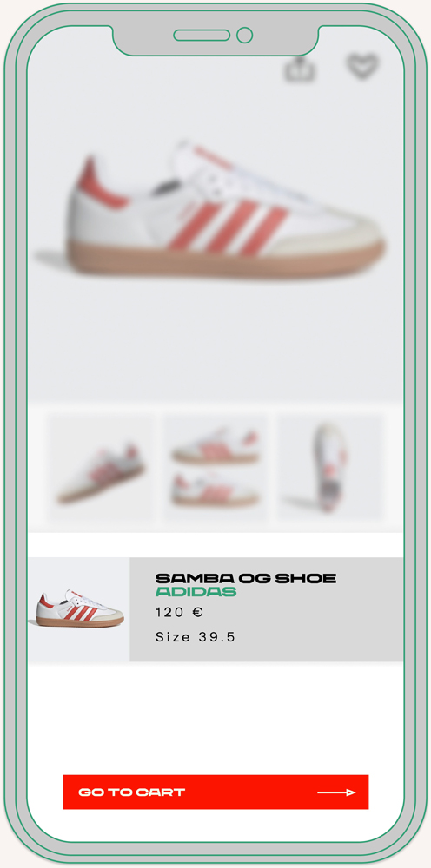Tap the speaker grille in the phone notch

click(202, 36)
